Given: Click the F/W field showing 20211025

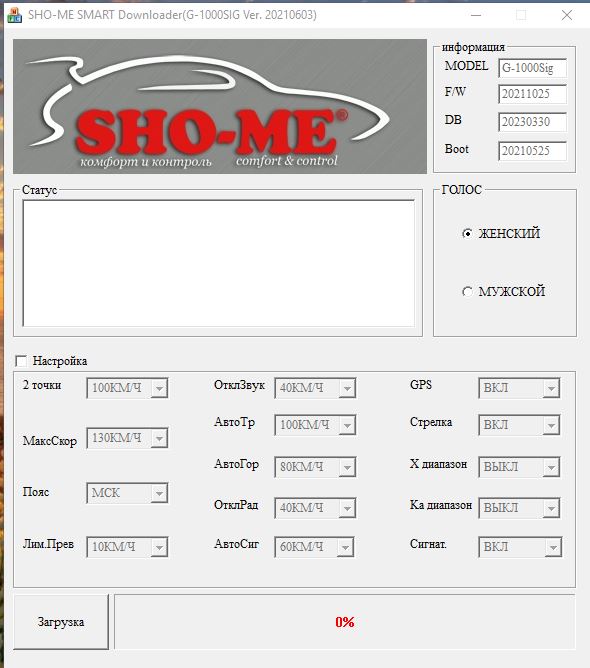Looking at the screenshot, I should [532, 94].
